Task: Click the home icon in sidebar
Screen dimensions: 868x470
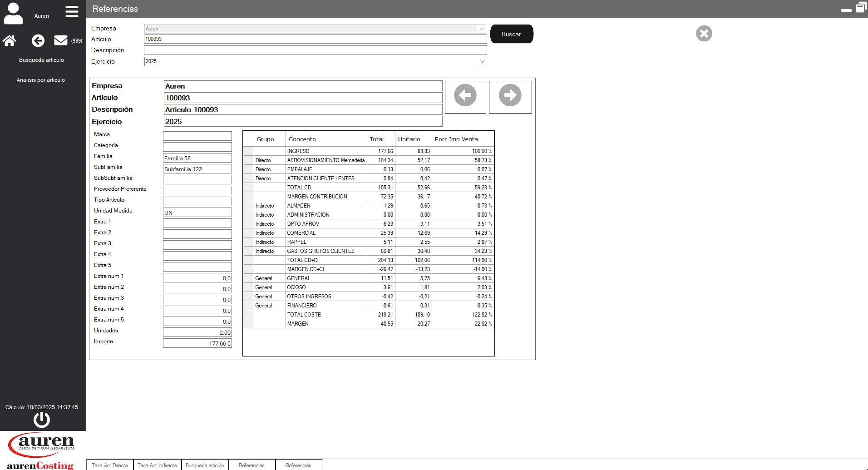Action: coord(10,41)
